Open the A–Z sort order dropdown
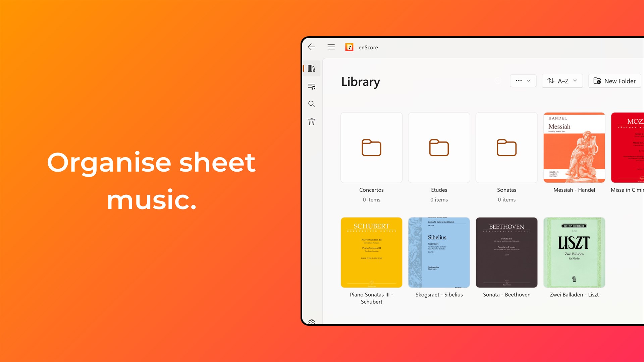Viewport: 644px width, 362px height. pos(562,81)
